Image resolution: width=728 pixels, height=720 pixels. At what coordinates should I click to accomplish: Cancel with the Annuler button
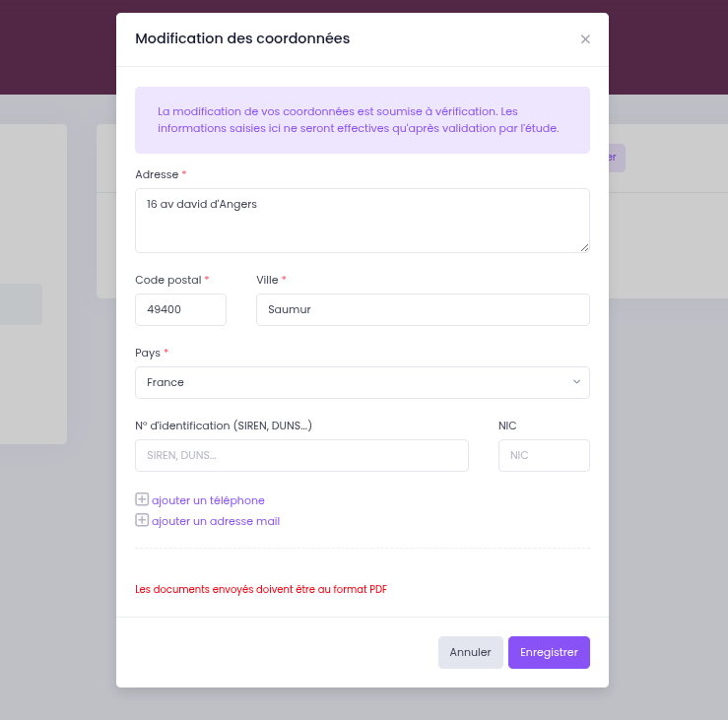470,652
